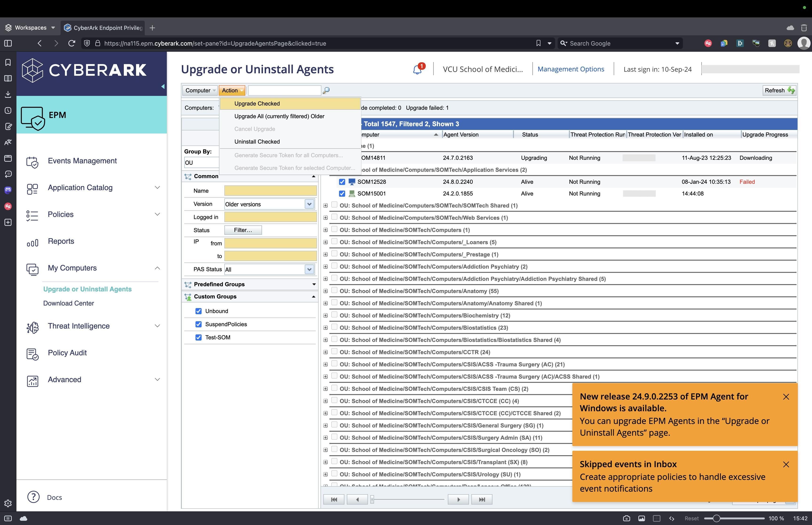Click the Events Management icon
The width and height of the screenshot is (812, 525).
tap(32, 162)
